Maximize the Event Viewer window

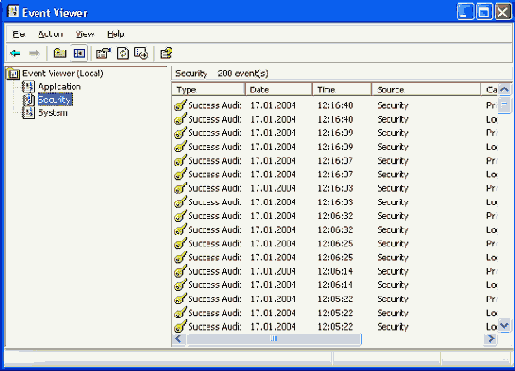[x=484, y=12]
